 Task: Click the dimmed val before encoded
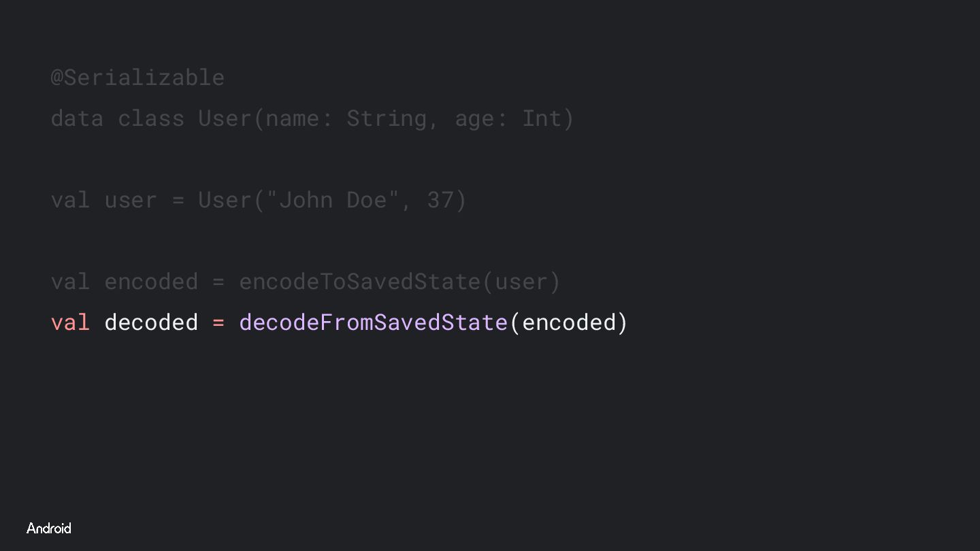tap(70, 282)
